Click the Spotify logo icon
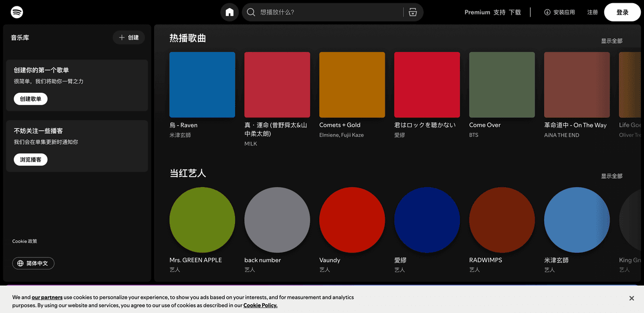Viewport: 644px width, 313px height. (17, 12)
